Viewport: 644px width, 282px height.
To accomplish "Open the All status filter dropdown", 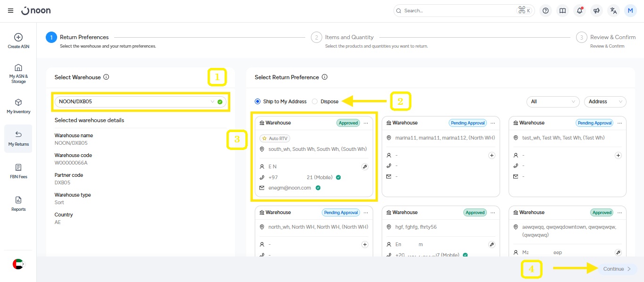I will tap(553, 101).
